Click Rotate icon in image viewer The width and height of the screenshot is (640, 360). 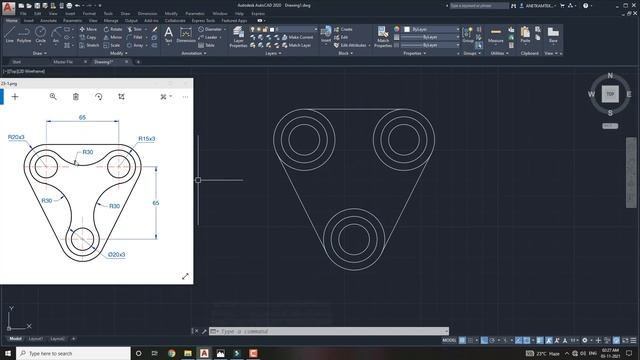click(x=98, y=97)
